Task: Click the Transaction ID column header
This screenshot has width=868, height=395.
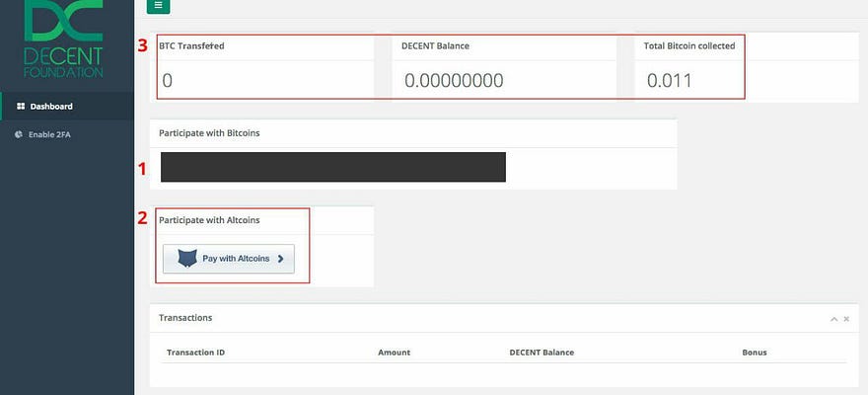Action: click(195, 353)
